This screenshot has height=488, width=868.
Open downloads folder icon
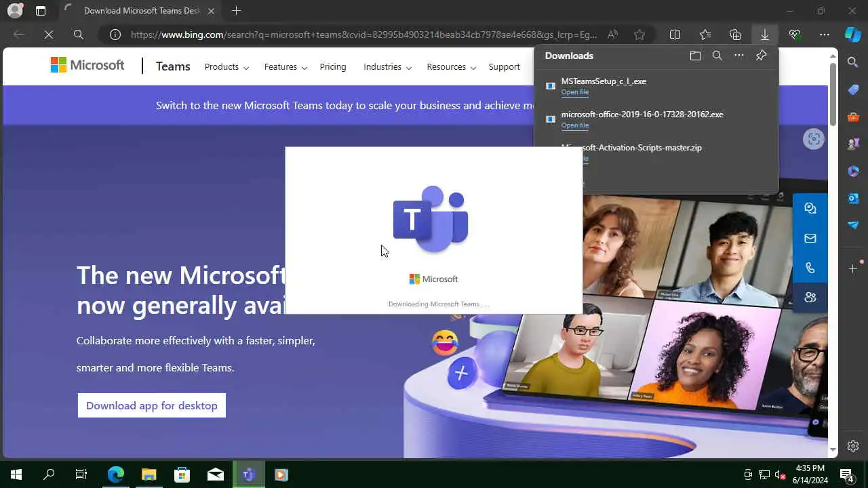[x=695, y=56]
